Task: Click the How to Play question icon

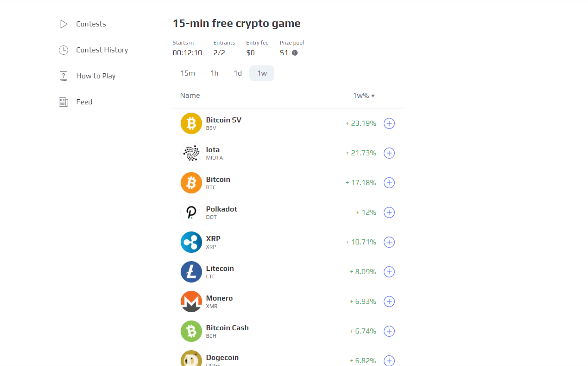Action: 63,76
